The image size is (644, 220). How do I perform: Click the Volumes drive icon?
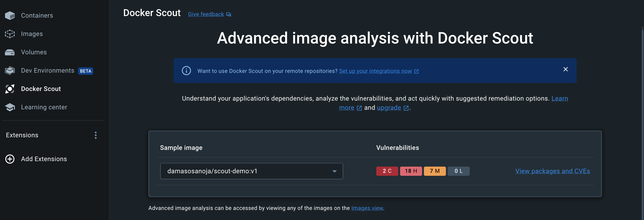[10, 52]
